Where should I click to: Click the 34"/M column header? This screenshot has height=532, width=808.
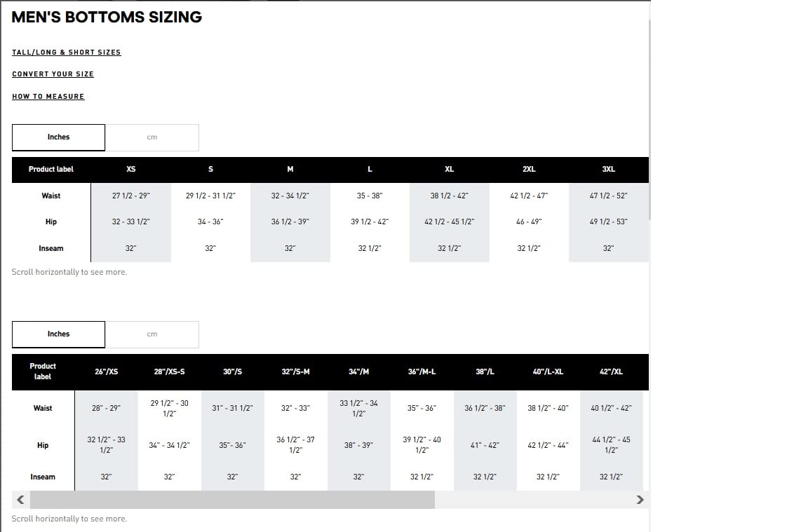click(358, 371)
